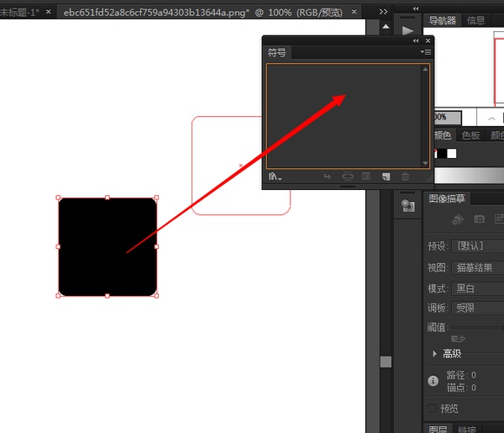Screen dimensions: 504x433
Task: Switch to the 信息 tab
Action: 476,20
